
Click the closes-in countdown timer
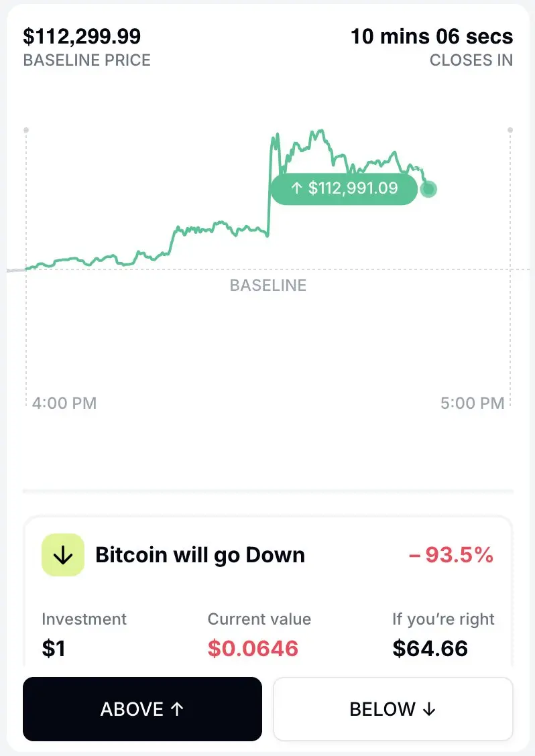point(432,37)
